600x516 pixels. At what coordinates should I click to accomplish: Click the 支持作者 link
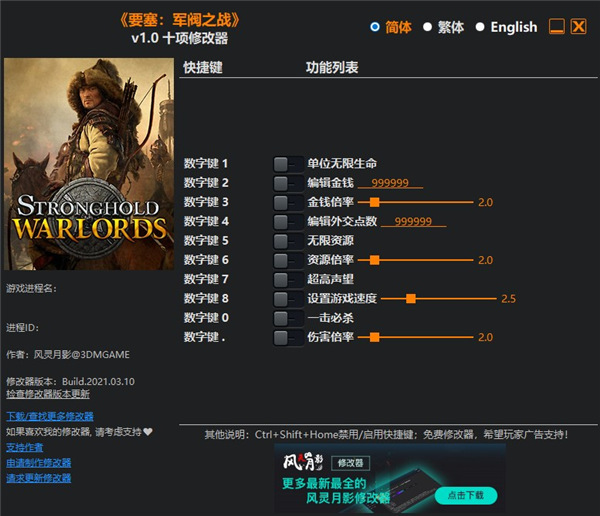(25, 447)
